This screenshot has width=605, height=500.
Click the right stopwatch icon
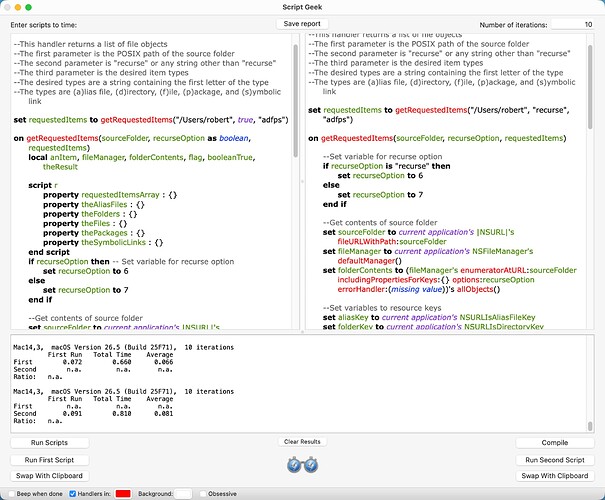point(311,465)
